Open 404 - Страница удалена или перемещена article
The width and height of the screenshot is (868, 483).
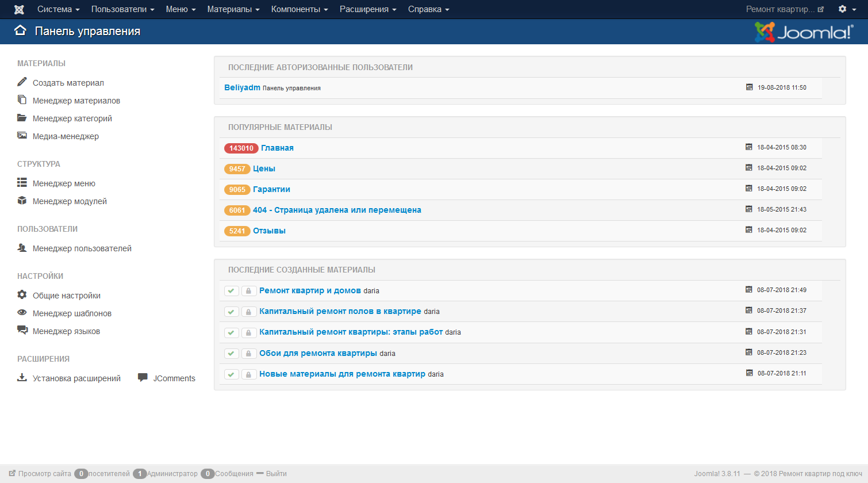337,210
